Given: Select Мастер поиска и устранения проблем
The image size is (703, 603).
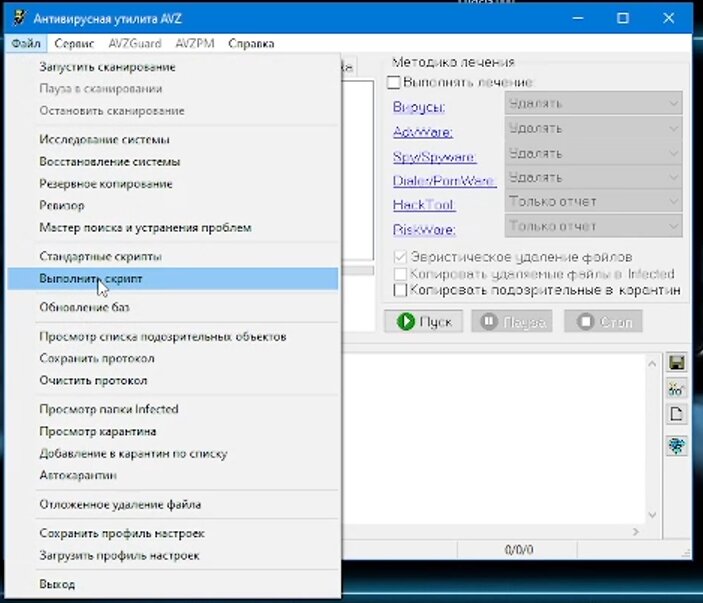Looking at the screenshot, I should [x=173, y=228].
